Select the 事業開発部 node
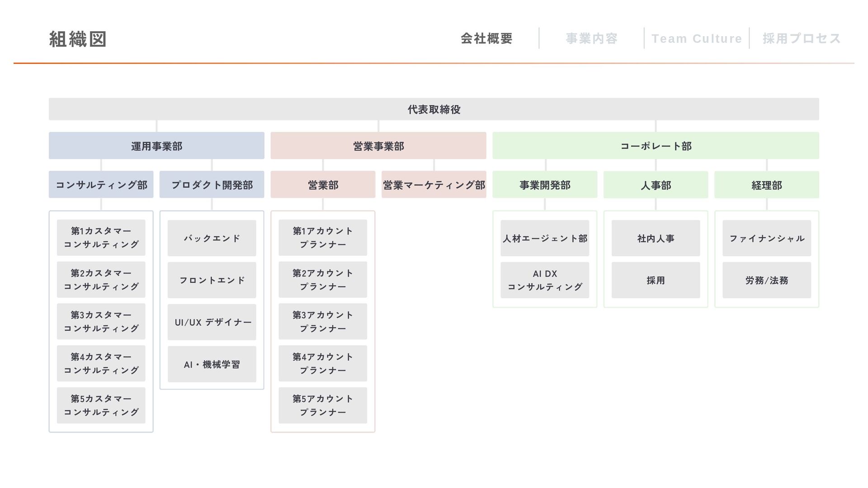The height and width of the screenshot is (488, 868). 545,185
